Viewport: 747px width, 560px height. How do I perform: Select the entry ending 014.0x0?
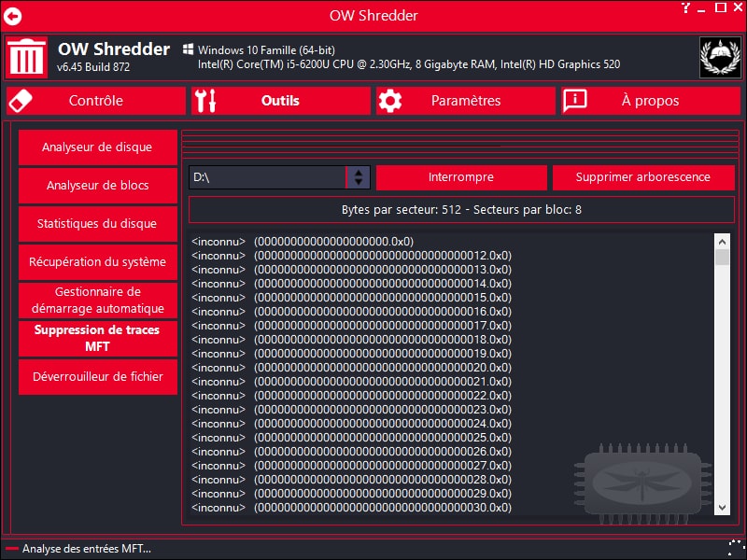(352, 284)
